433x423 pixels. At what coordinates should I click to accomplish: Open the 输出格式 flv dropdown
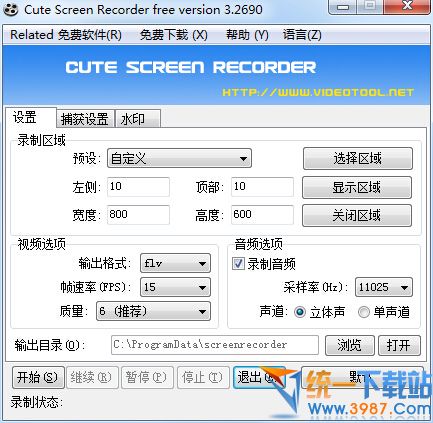click(x=176, y=263)
